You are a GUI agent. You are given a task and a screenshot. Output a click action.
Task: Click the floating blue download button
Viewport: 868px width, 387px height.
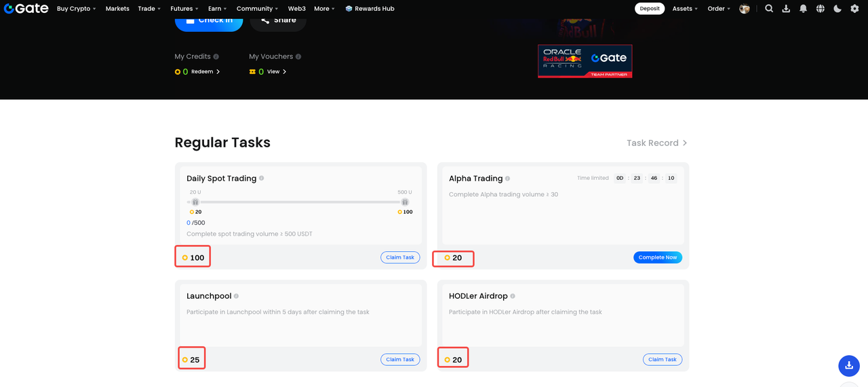(x=849, y=366)
